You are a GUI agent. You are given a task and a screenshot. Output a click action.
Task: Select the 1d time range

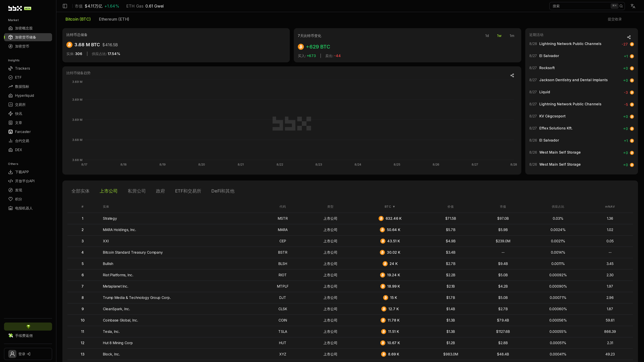pos(487,36)
